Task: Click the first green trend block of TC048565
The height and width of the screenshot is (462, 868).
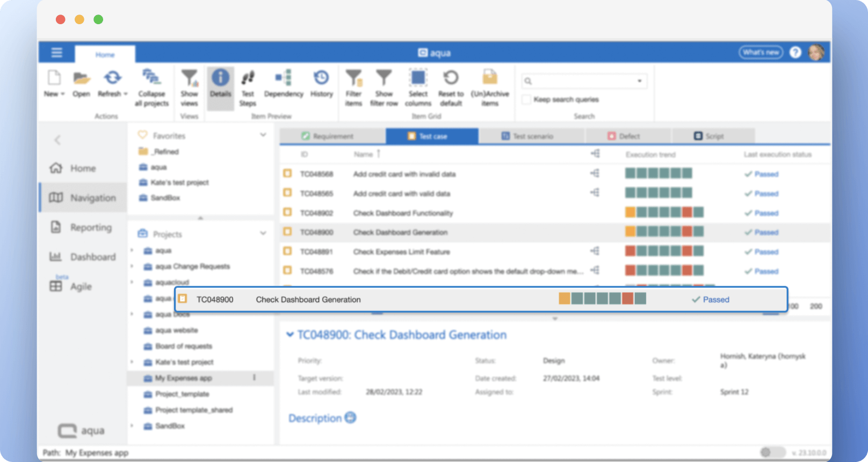Action: [630, 193]
